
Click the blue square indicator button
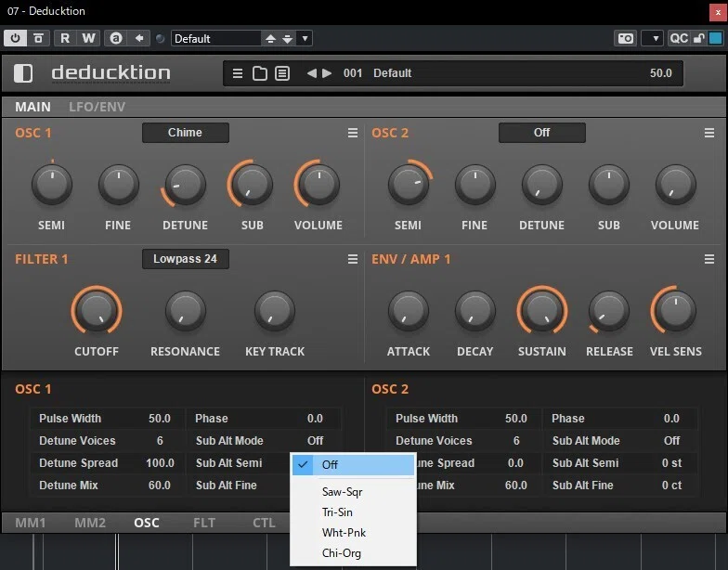pos(715,38)
